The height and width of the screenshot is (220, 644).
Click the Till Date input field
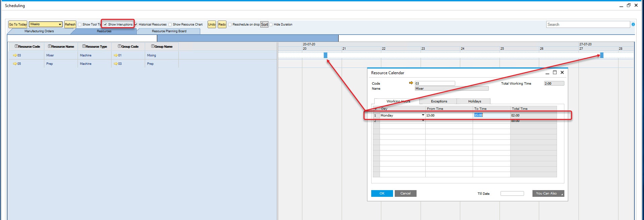coord(512,193)
